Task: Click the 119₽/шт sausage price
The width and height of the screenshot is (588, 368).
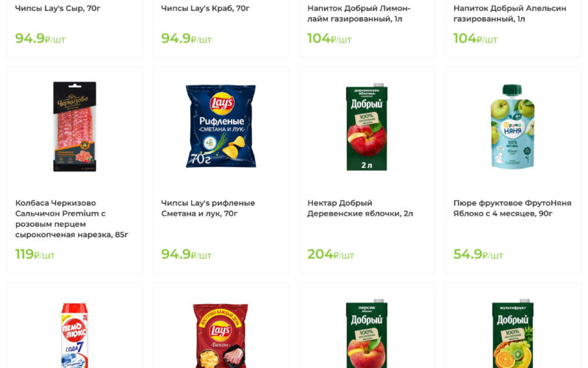Action: click(x=35, y=255)
